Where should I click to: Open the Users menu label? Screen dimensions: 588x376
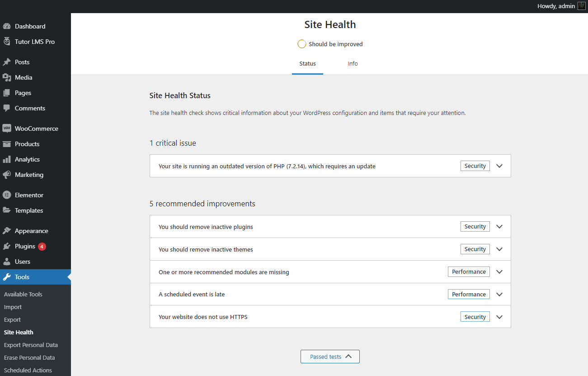point(23,262)
